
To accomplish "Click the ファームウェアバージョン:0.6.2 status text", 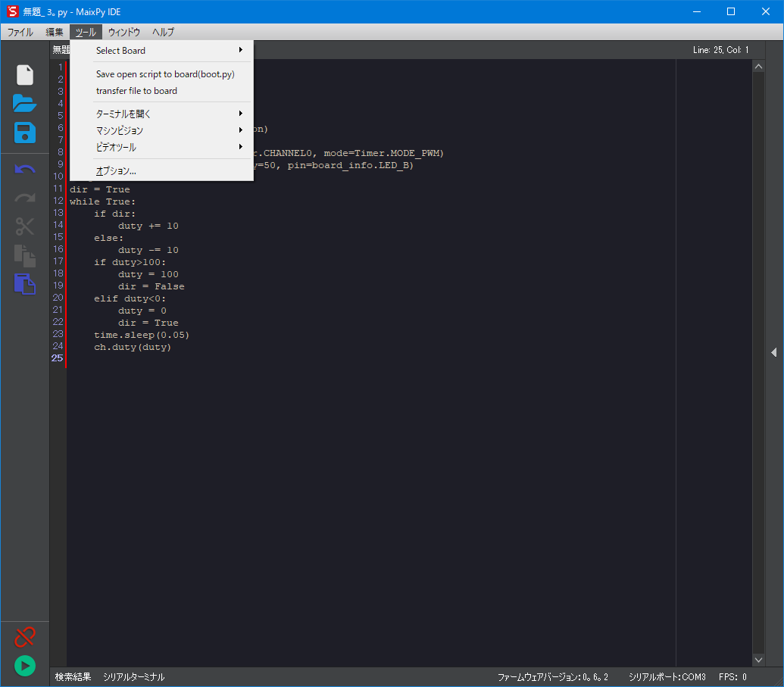I will click(x=552, y=677).
